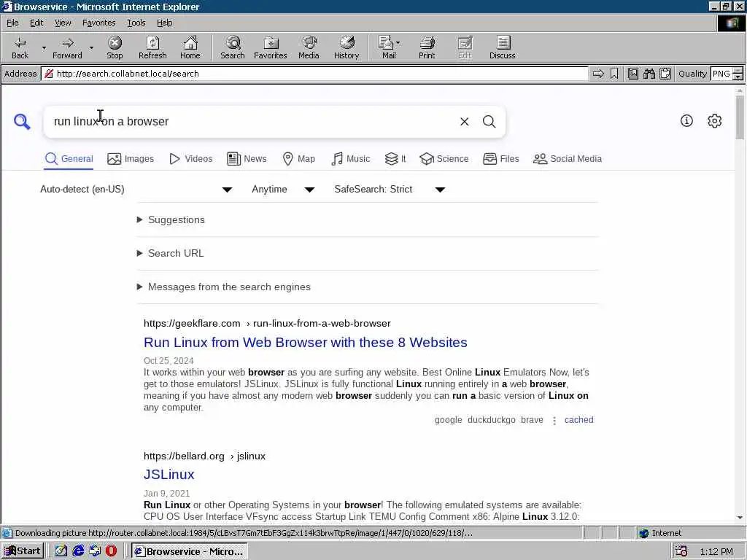
Task: Click the binoculars find icon
Action: point(649,74)
